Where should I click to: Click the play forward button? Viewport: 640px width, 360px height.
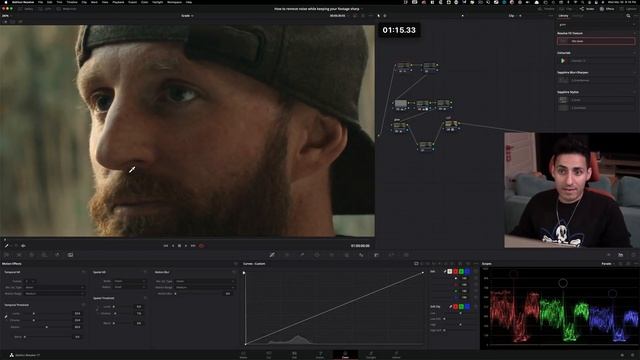click(x=186, y=246)
